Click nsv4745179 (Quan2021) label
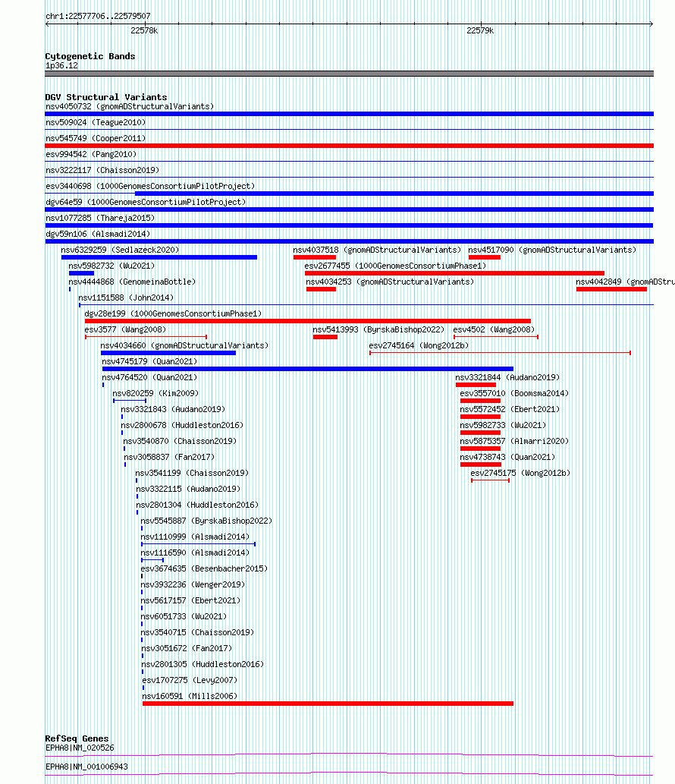This screenshot has width=675, height=784. [x=149, y=362]
